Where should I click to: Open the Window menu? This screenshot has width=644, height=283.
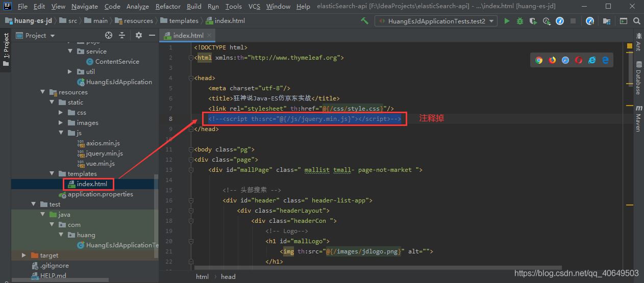pos(278,6)
